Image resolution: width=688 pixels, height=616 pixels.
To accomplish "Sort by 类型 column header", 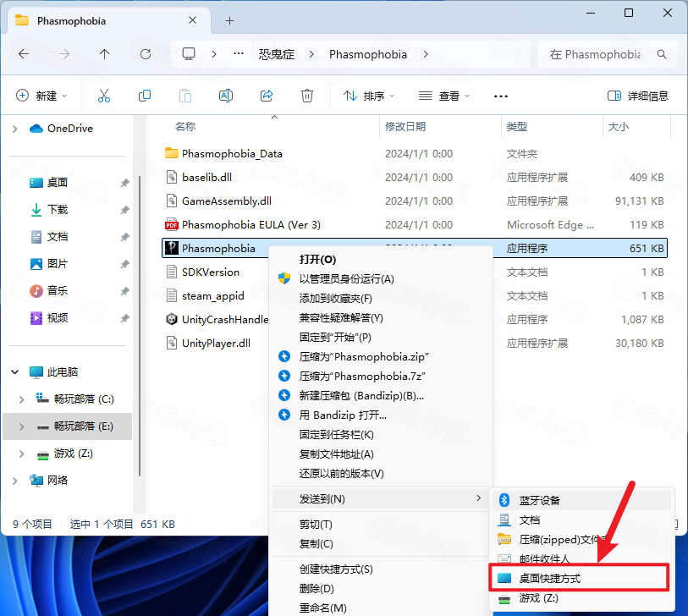I will pyautogui.click(x=516, y=127).
